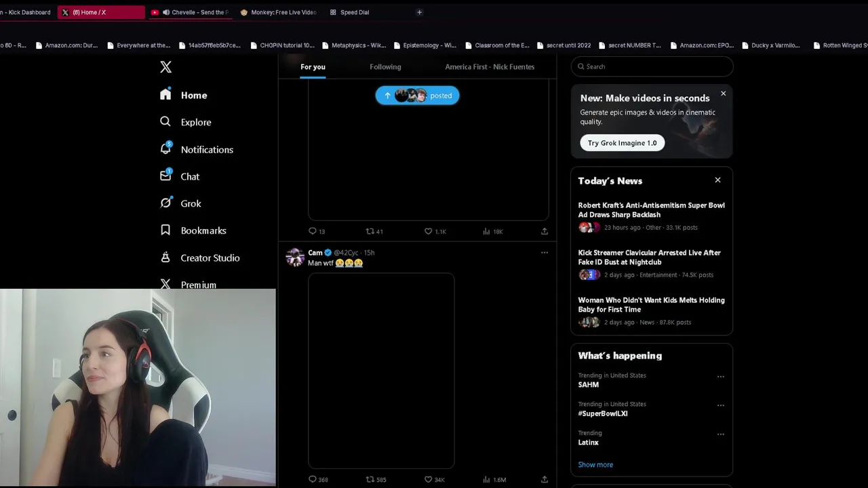Switch to Monkey Free Live Video tab
Image resolution: width=868 pixels, height=488 pixels.
point(278,12)
